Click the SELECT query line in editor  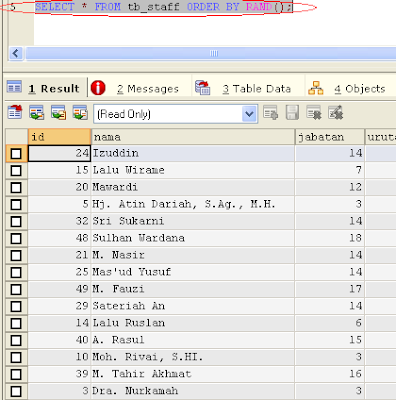pyautogui.click(x=163, y=7)
